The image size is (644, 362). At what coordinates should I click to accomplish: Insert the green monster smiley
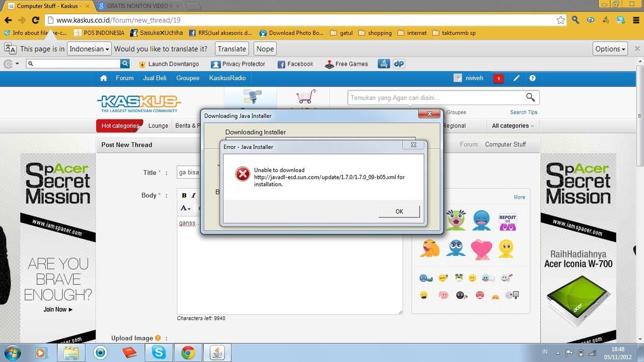click(x=455, y=220)
